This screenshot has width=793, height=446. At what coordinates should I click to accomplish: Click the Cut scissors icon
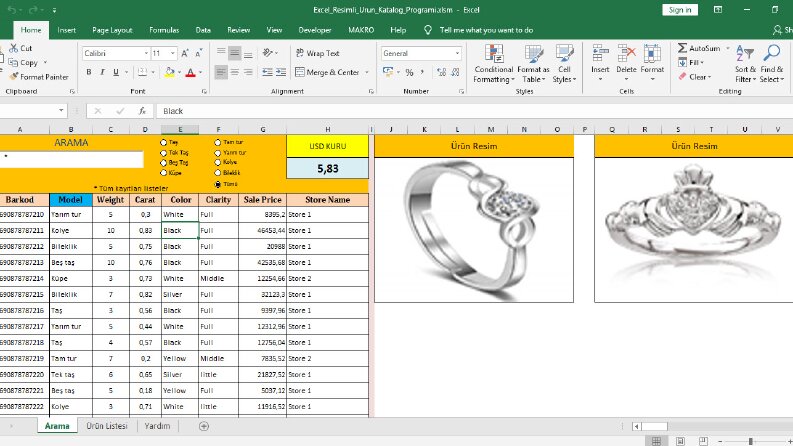click(x=13, y=48)
